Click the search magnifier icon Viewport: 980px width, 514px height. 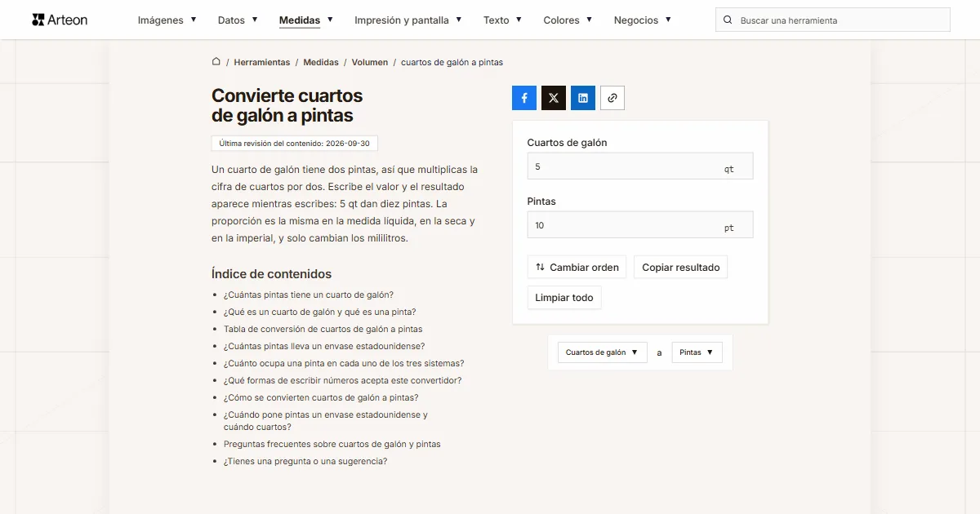[x=728, y=20]
